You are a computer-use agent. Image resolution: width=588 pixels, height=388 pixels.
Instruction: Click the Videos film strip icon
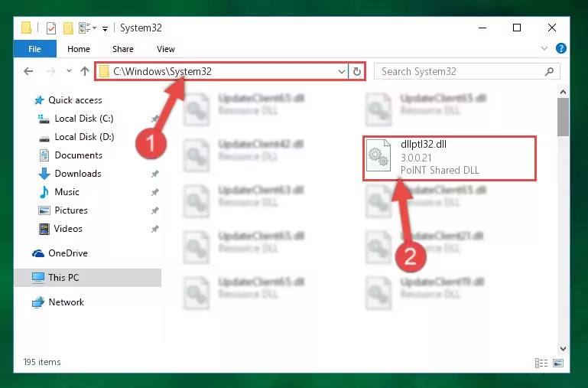[x=44, y=229]
